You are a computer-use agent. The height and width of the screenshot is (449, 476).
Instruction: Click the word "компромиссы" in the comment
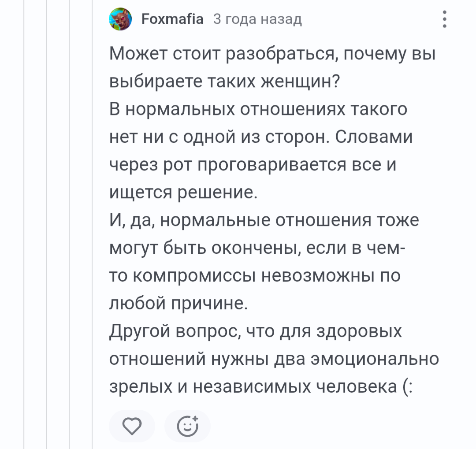194,276
